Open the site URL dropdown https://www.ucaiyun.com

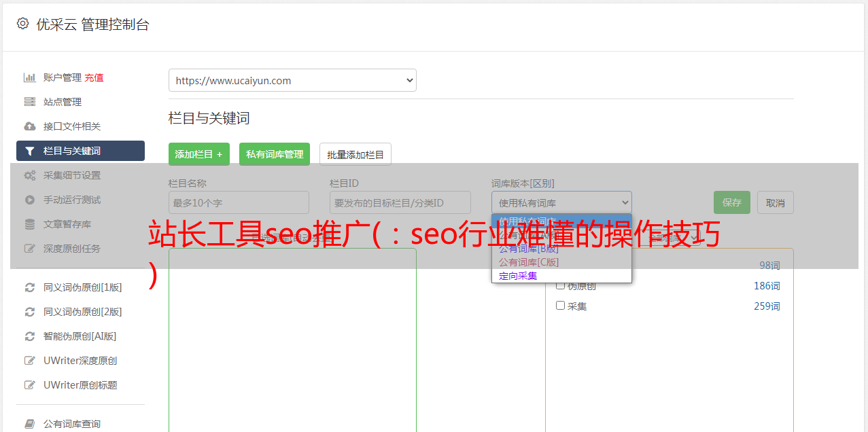(x=292, y=80)
